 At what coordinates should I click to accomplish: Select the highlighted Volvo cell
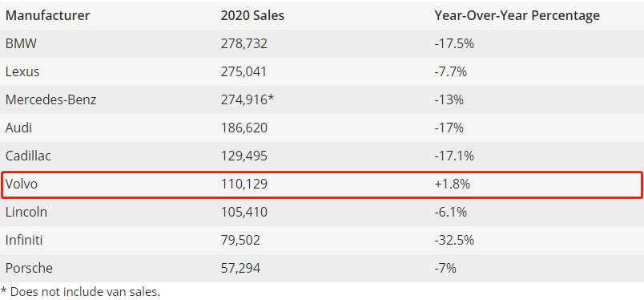tap(22, 184)
